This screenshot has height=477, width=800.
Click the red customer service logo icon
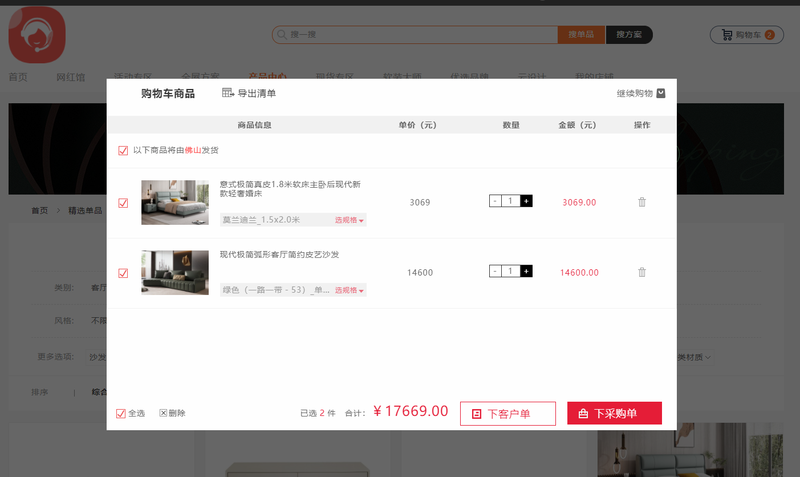pyautogui.click(x=37, y=35)
